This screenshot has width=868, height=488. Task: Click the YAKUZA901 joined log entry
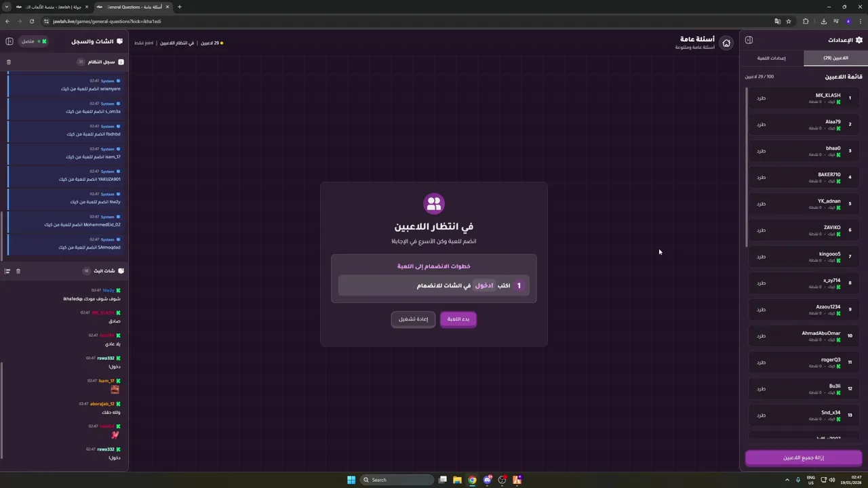click(x=66, y=176)
